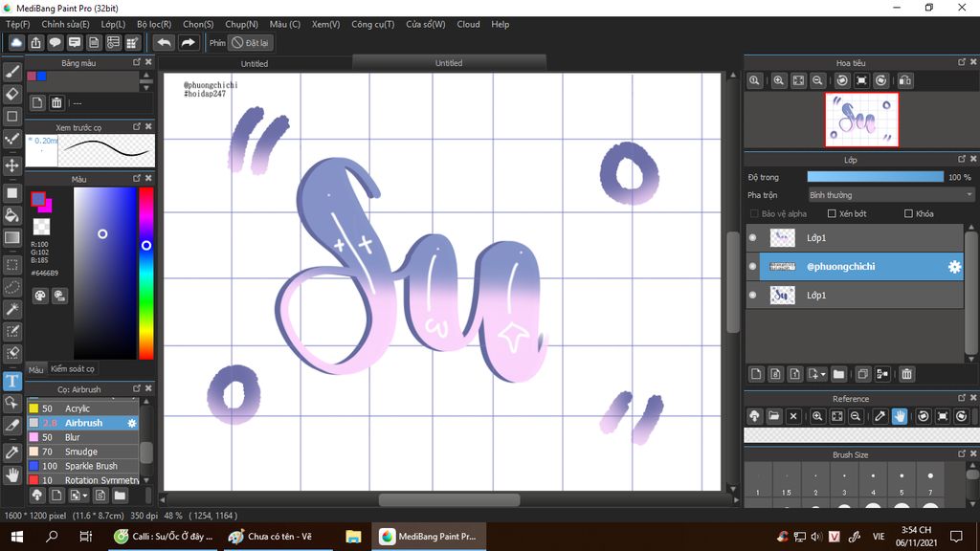Select the Text tool
Image resolution: width=980 pixels, height=551 pixels.
click(11, 381)
